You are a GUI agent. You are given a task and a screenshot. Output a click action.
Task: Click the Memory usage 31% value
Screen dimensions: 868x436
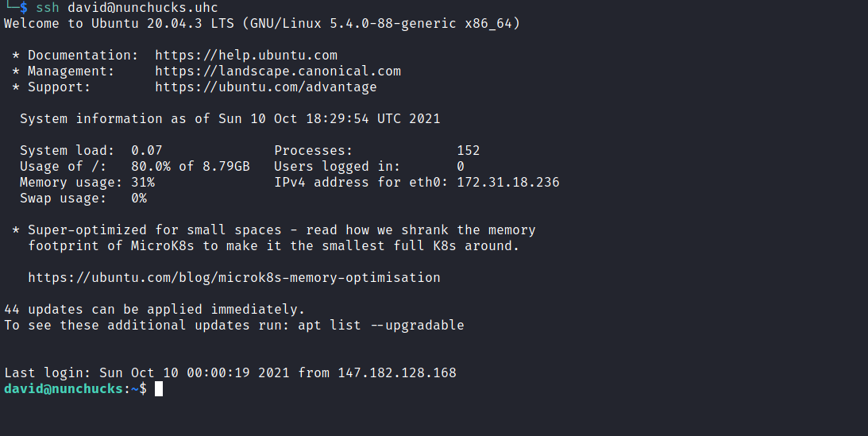tap(143, 183)
